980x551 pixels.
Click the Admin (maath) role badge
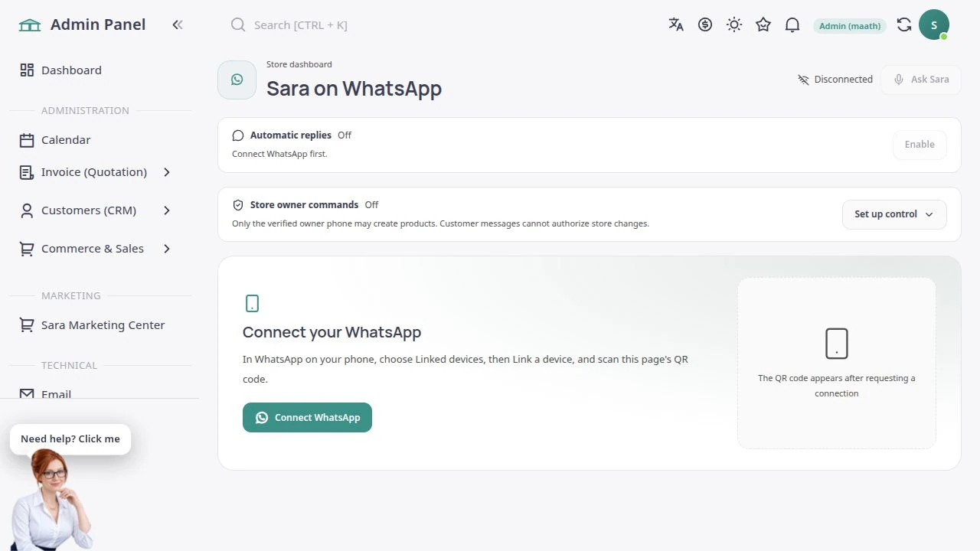850,26
